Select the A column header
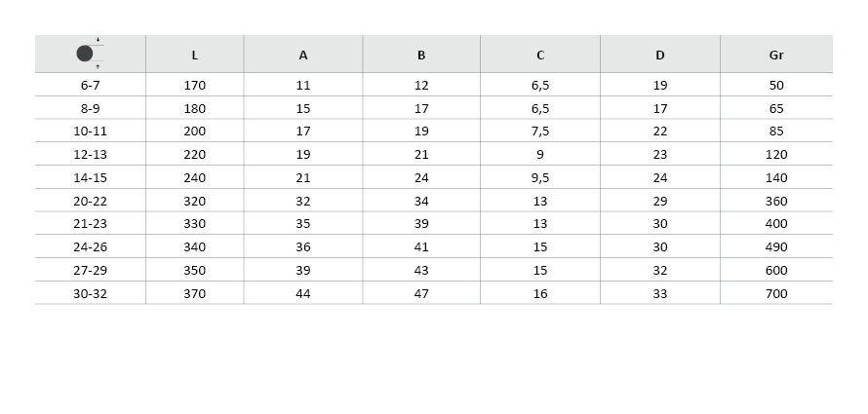This screenshot has height=414, width=868. pyautogui.click(x=302, y=56)
